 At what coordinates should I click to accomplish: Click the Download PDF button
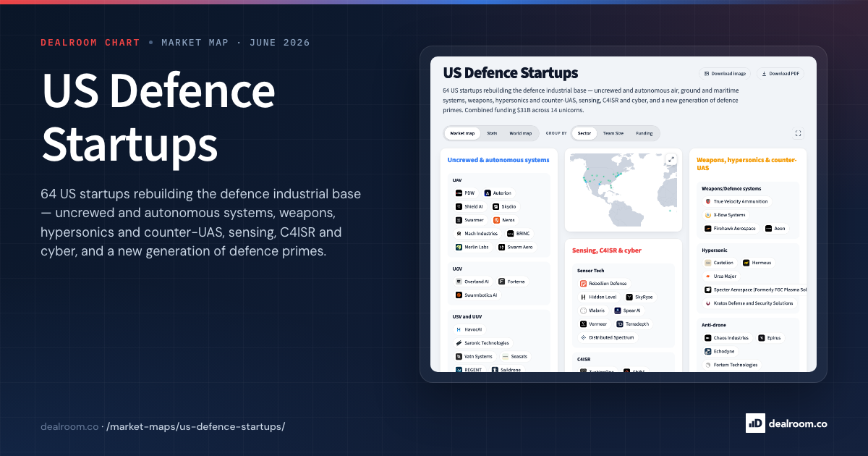coord(780,73)
